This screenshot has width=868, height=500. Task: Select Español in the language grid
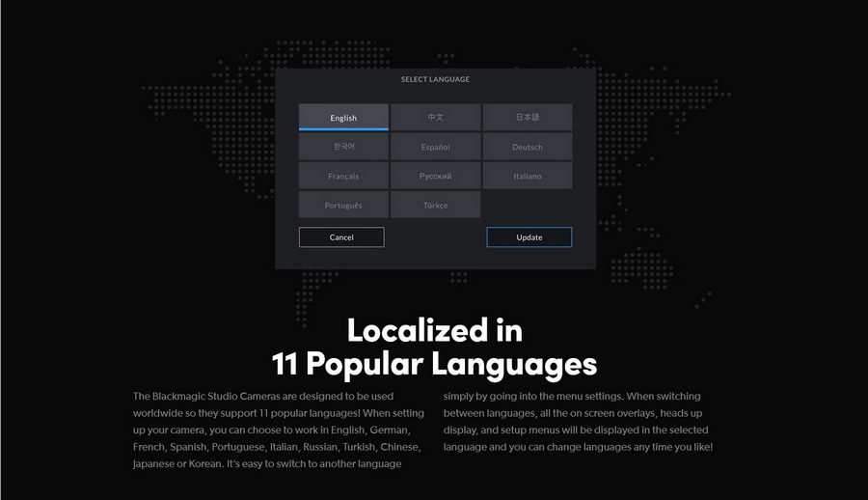(435, 147)
